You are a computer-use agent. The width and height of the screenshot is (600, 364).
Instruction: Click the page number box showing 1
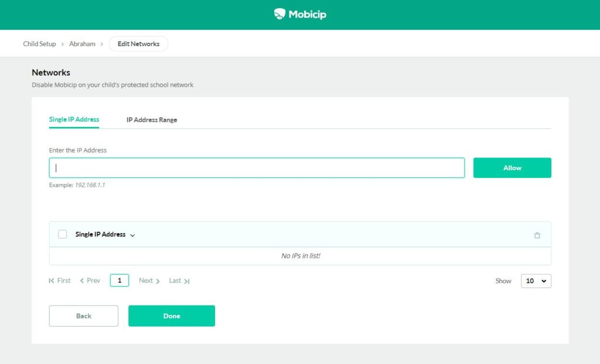point(119,280)
